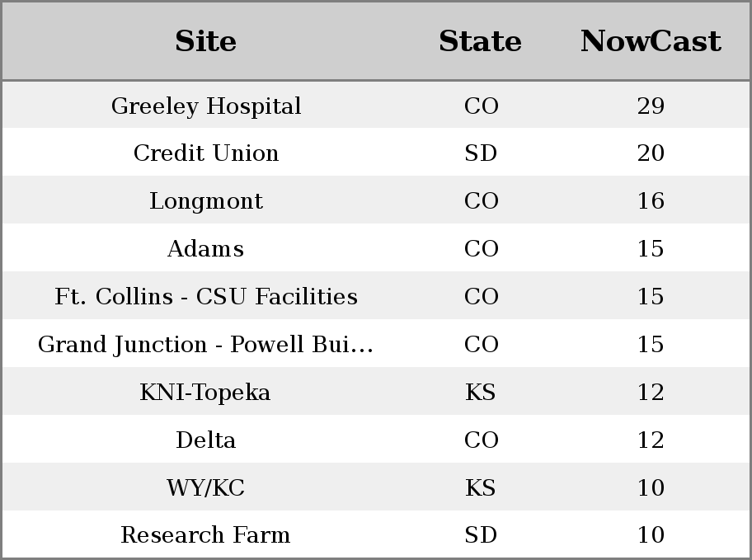This screenshot has height=560, width=752.
Task: Click the CO state cell for Delta
Action: pos(481,440)
